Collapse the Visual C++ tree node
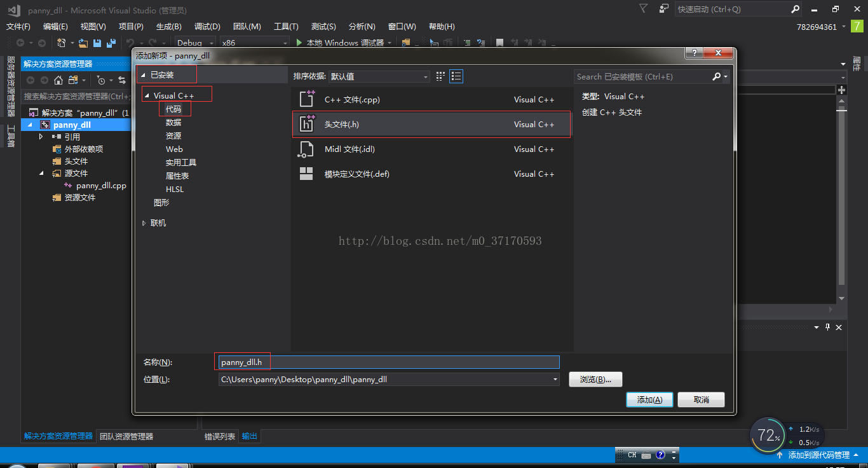 [147, 96]
